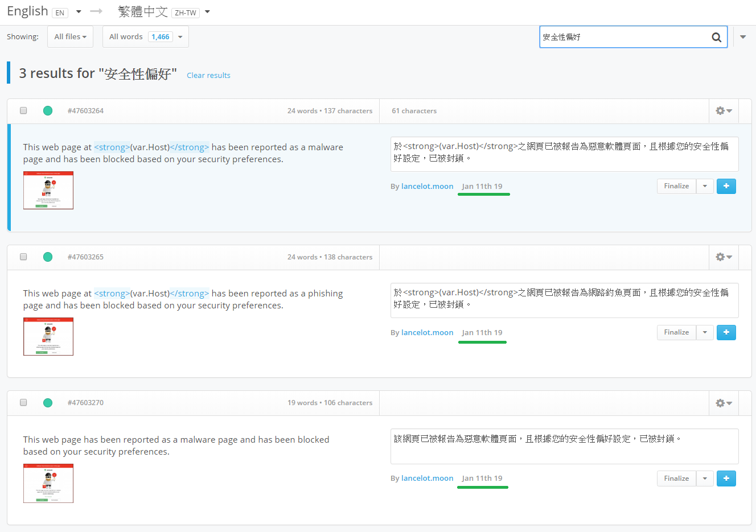Select checkbox for string #47603270
756x532 pixels.
[23, 402]
